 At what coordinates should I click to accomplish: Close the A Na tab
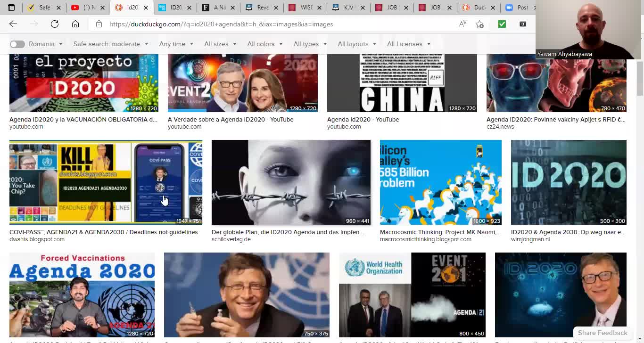(233, 8)
